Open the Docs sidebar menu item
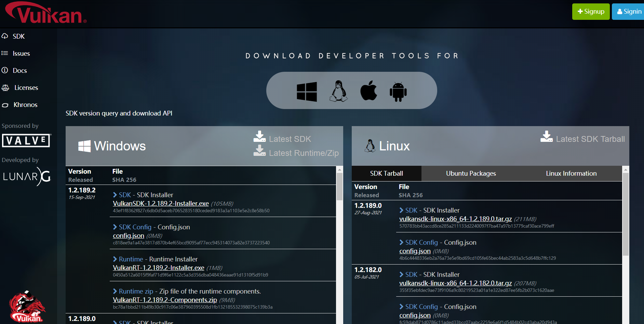The image size is (644, 324). click(x=20, y=70)
